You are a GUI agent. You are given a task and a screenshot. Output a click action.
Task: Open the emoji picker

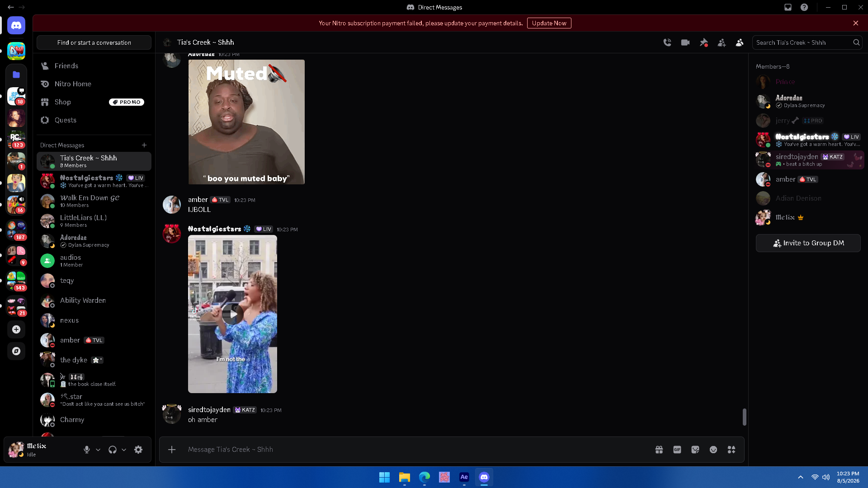pos(713,450)
